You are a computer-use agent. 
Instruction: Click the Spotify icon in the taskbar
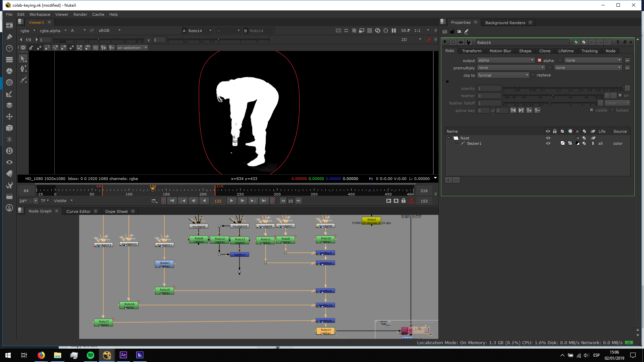point(91,355)
